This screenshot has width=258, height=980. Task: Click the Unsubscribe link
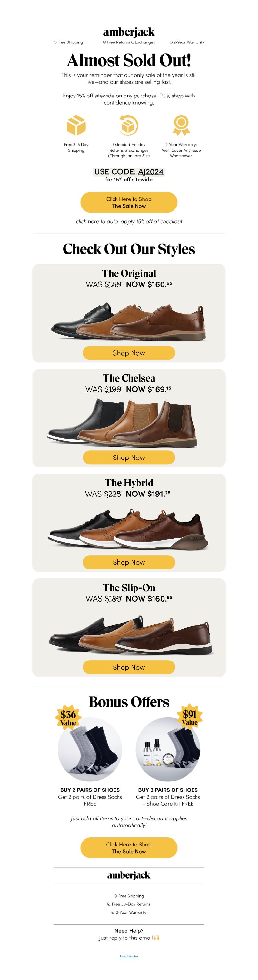[129, 956]
